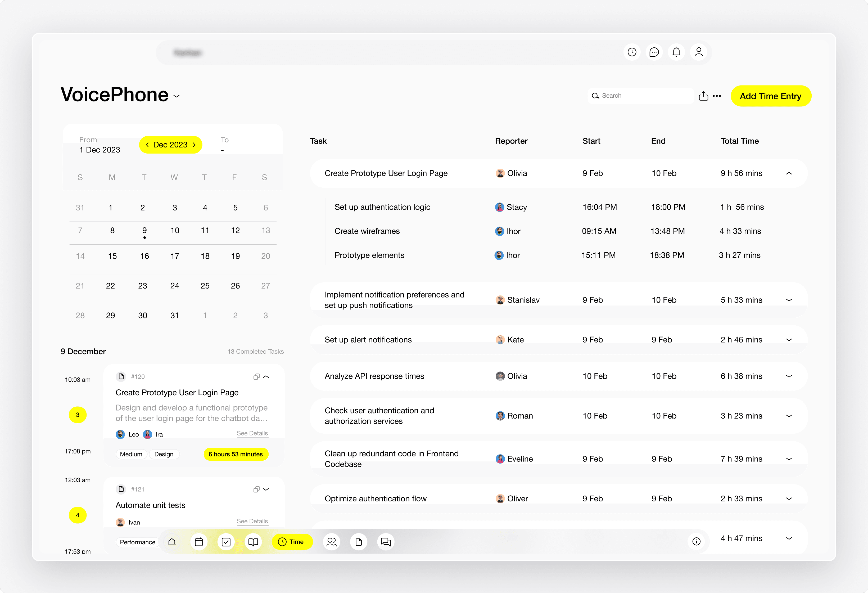Select day 25 in the calendar

point(205,286)
